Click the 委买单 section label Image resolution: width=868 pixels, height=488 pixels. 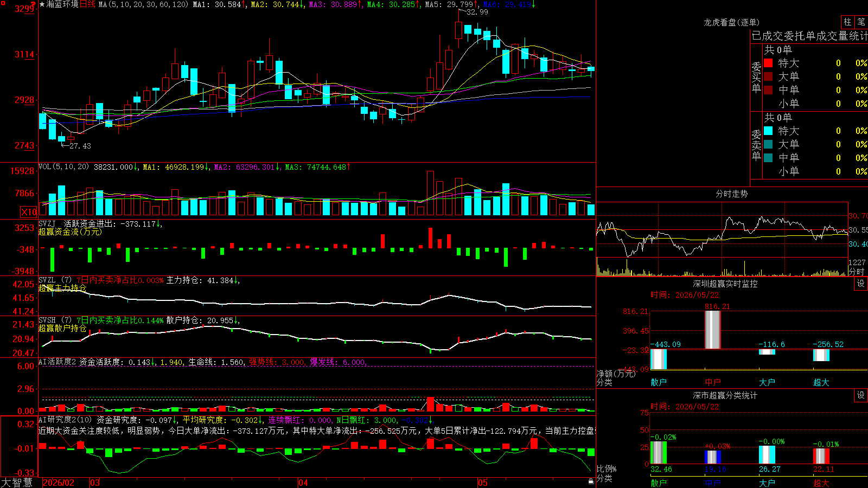click(x=756, y=77)
